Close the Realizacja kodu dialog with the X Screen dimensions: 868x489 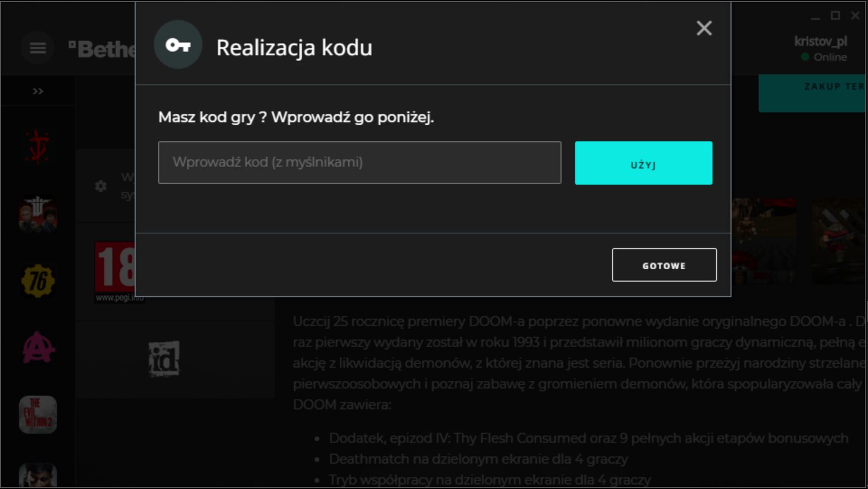704,28
